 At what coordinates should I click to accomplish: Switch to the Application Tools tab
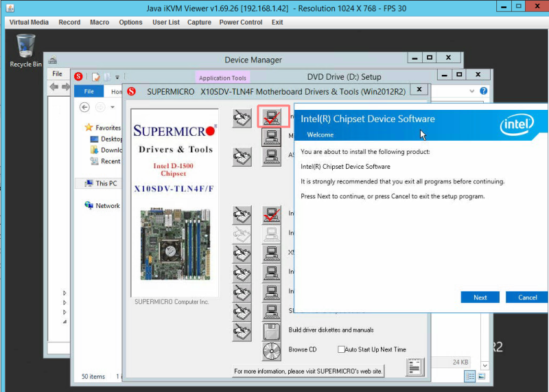click(222, 78)
